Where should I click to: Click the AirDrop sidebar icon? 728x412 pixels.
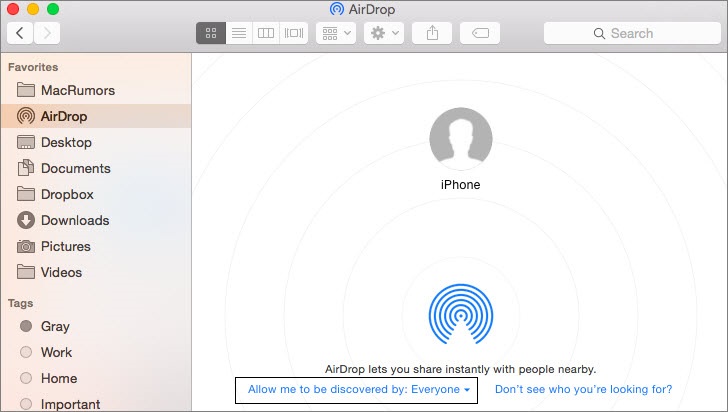(x=26, y=116)
